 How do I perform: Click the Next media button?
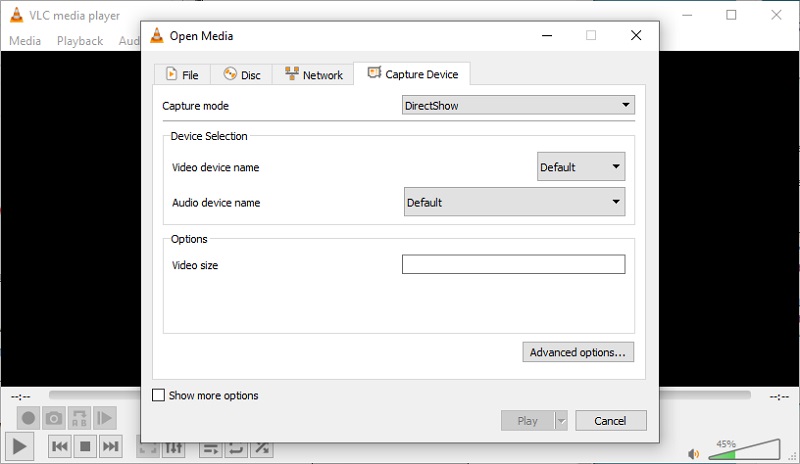click(111, 446)
